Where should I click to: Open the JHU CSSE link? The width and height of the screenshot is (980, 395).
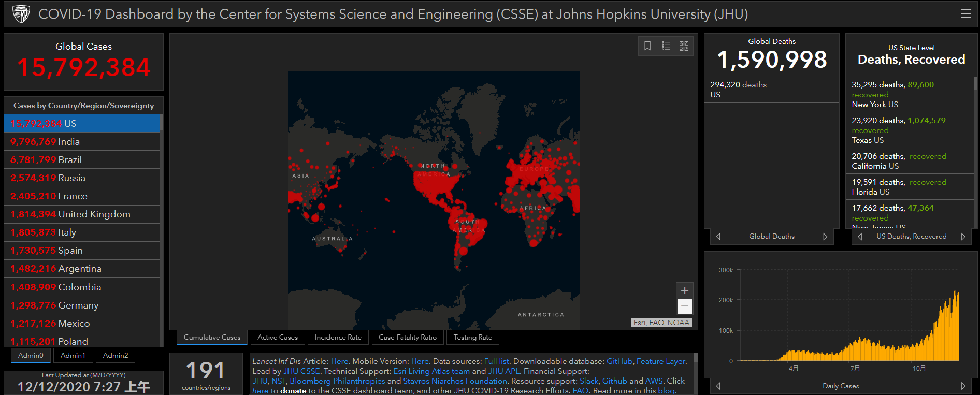tap(301, 371)
